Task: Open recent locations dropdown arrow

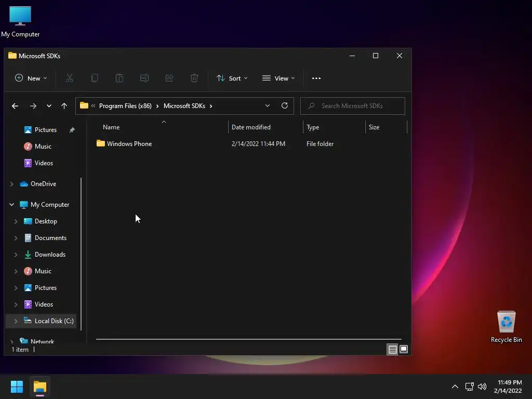Action: pyautogui.click(x=49, y=106)
